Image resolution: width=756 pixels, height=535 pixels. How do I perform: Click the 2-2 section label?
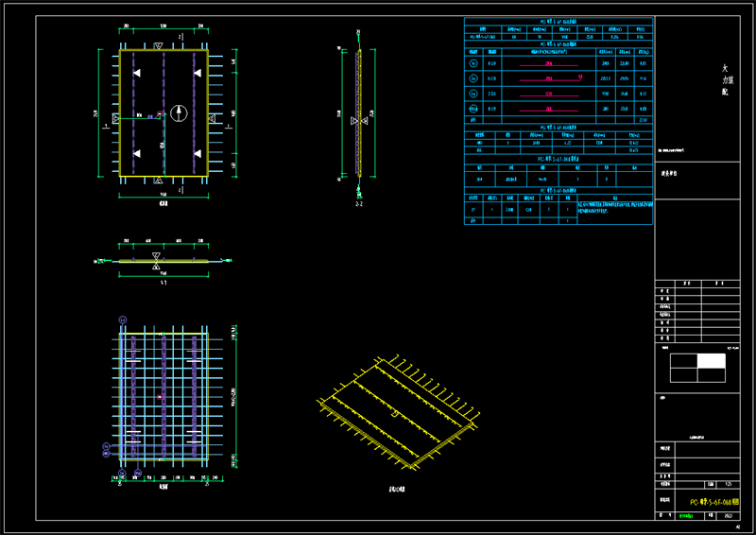point(359,204)
